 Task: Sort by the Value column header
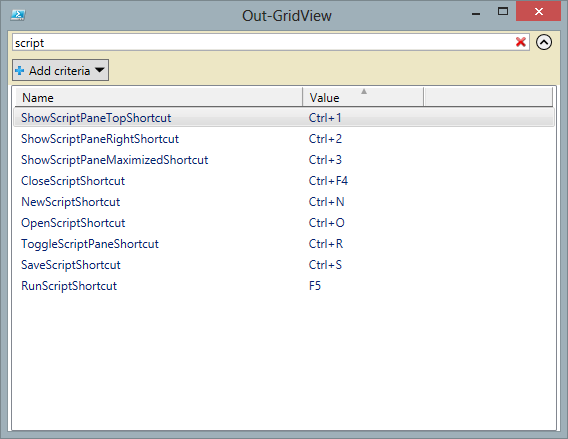point(363,97)
